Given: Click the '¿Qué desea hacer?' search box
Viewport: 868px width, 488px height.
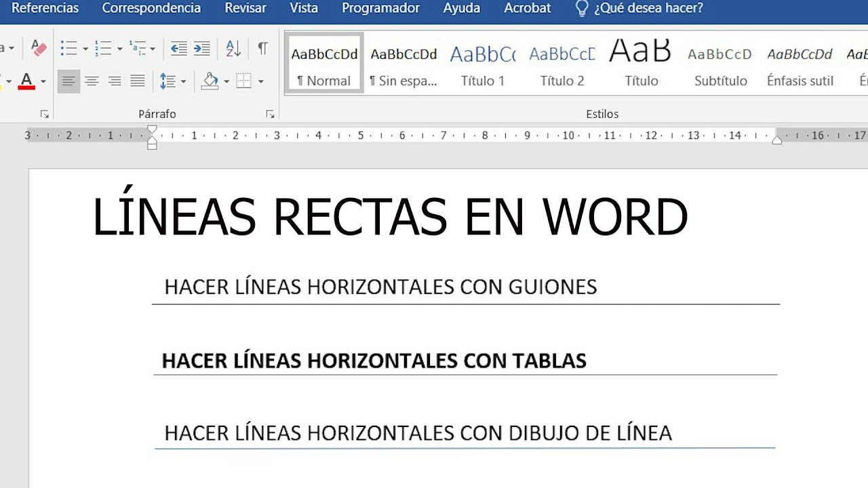Looking at the screenshot, I should tap(648, 9).
